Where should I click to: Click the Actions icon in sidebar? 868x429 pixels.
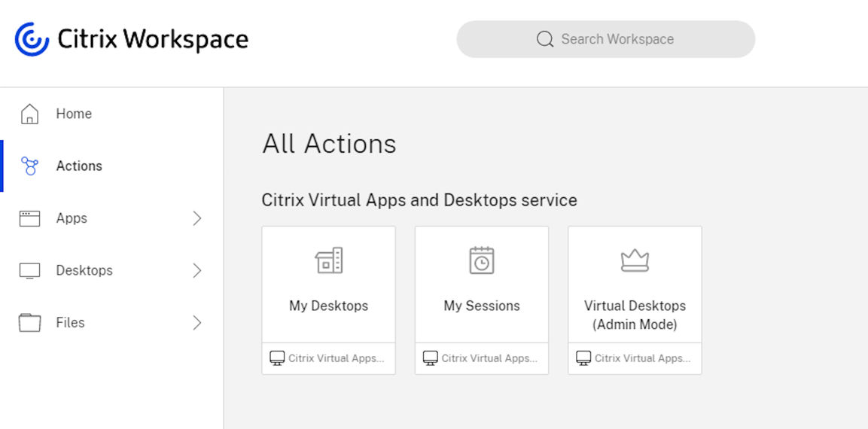tap(29, 166)
